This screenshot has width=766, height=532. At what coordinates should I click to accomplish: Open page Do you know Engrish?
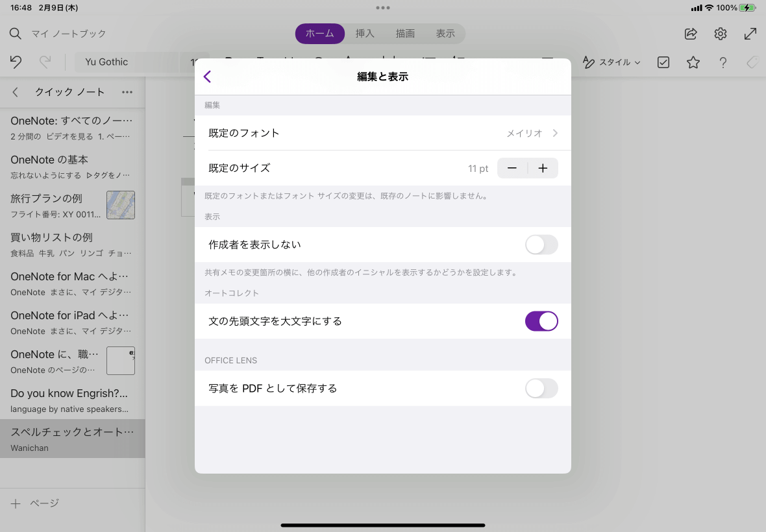[x=72, y=400]
